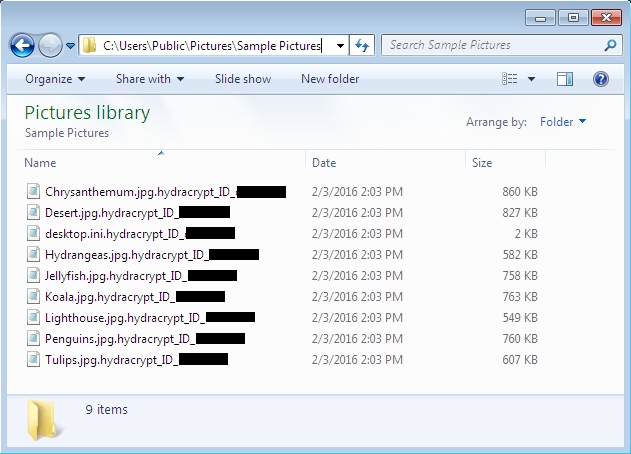Click the Back navigation arrow button
This screenshot has width=631, height=454.
click(22, 45)
